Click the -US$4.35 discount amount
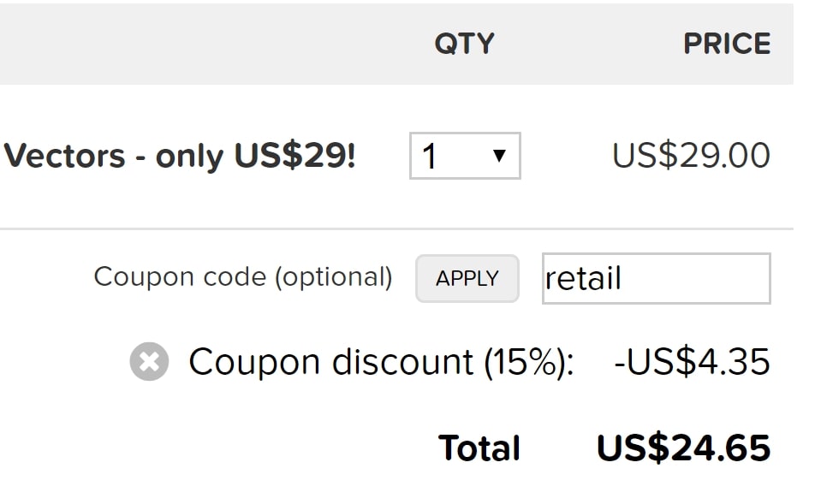The height and width of the screenshot is (504, 815). pos(692,362)
